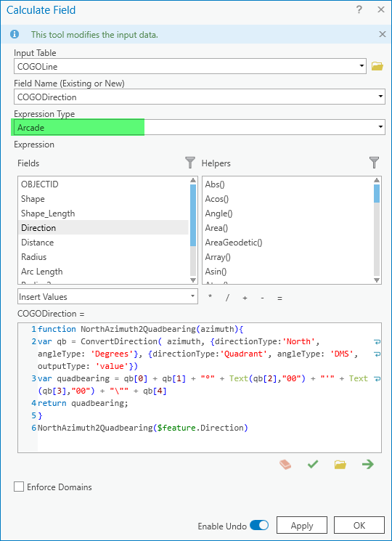Insert plus operator
Image resolution: width=392 pixels, height=541 pixels.
[x=245, y=298]
